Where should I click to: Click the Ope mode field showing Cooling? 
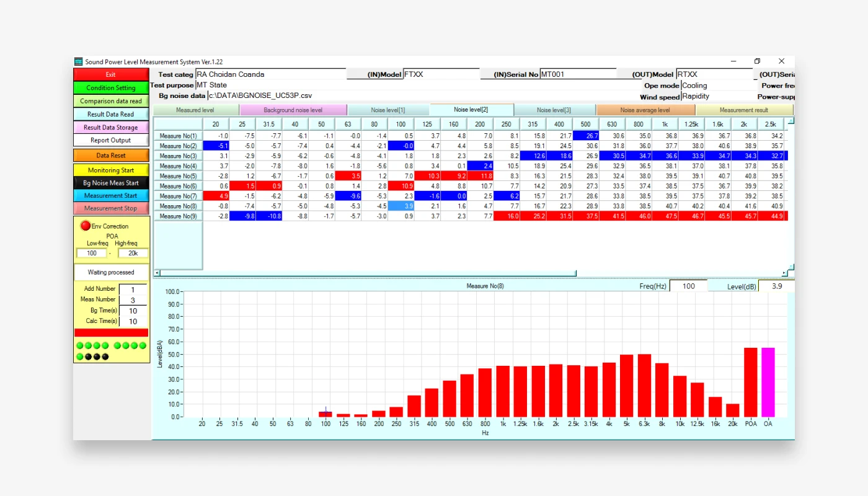click(x=716, y=86)
